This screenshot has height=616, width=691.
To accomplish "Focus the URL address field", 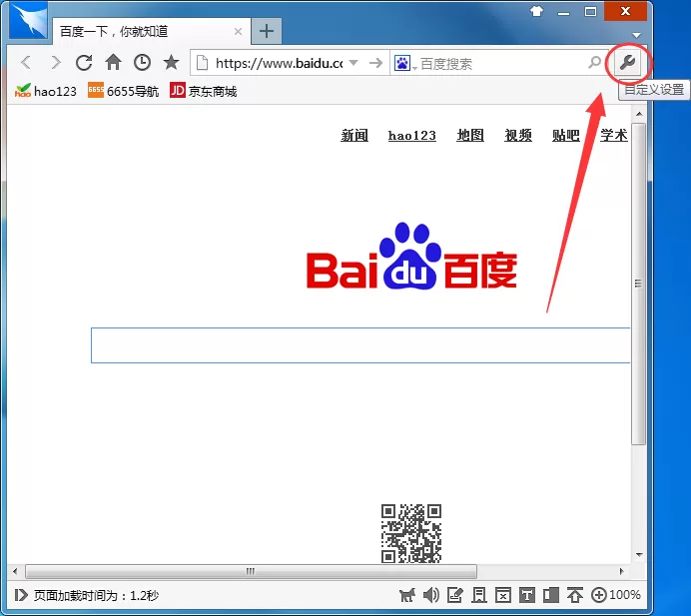I will [279, 63].
